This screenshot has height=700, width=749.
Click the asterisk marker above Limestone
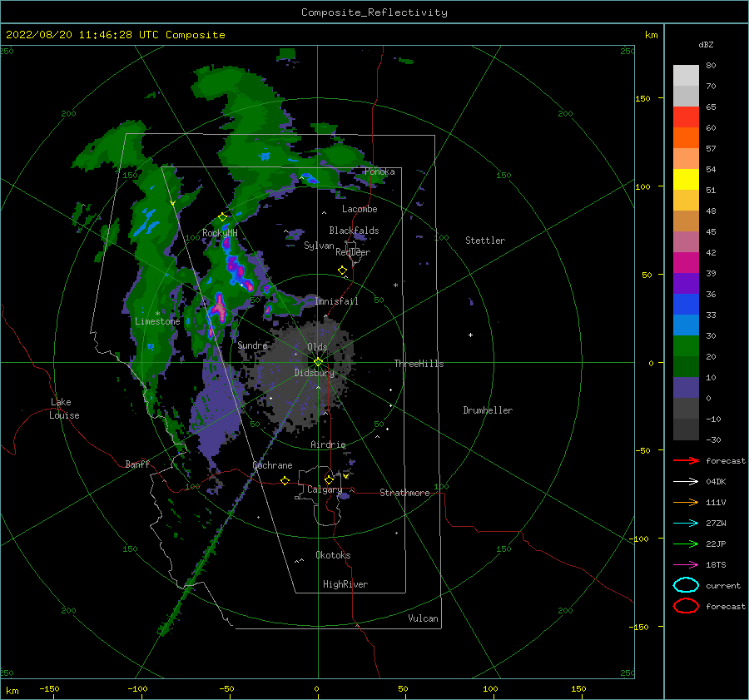click(x=157, y=314)
